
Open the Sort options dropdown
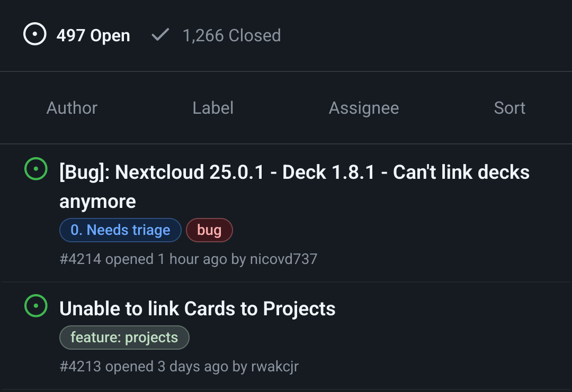pyautogui.click(x=509, y=107)
